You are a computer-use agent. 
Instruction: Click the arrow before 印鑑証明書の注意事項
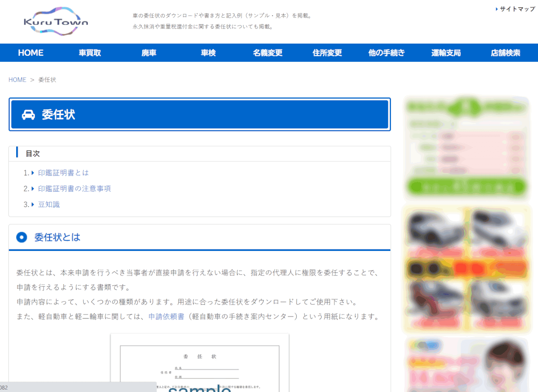(x=33, y=189)
